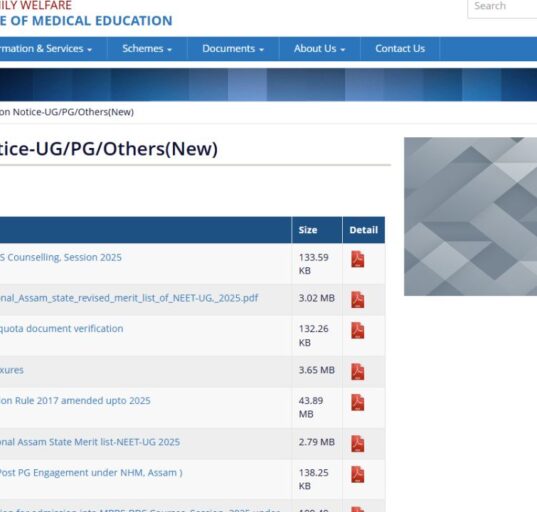Open Post PG Engagement under NHM link

point(91,473)
